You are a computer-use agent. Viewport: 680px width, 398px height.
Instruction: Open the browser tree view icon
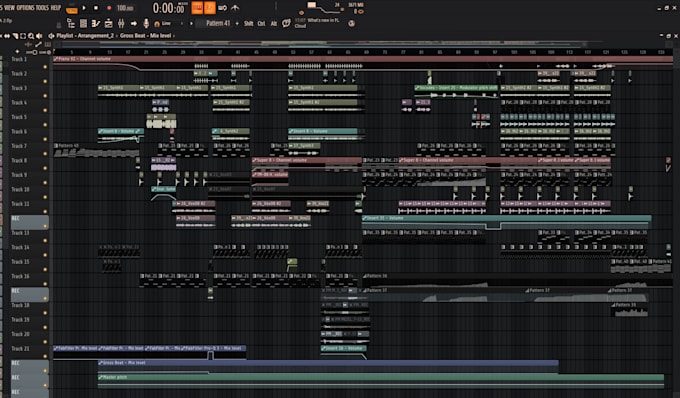coord(71,23)
